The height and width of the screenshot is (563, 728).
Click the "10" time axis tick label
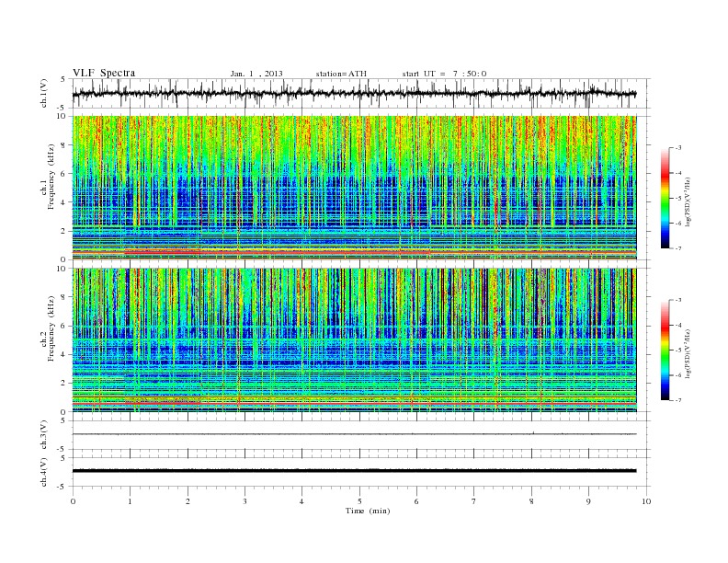coord(646,501)
